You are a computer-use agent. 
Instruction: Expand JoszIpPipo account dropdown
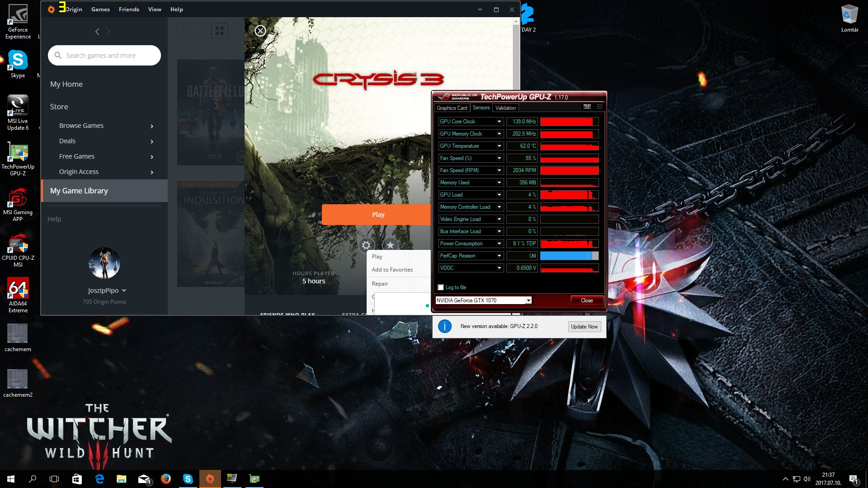(124, 291)
